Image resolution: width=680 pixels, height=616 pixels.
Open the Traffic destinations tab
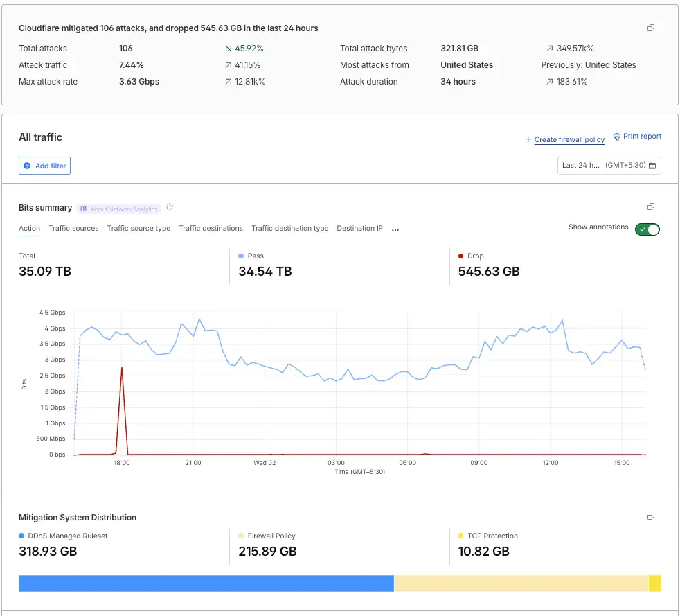211,228
